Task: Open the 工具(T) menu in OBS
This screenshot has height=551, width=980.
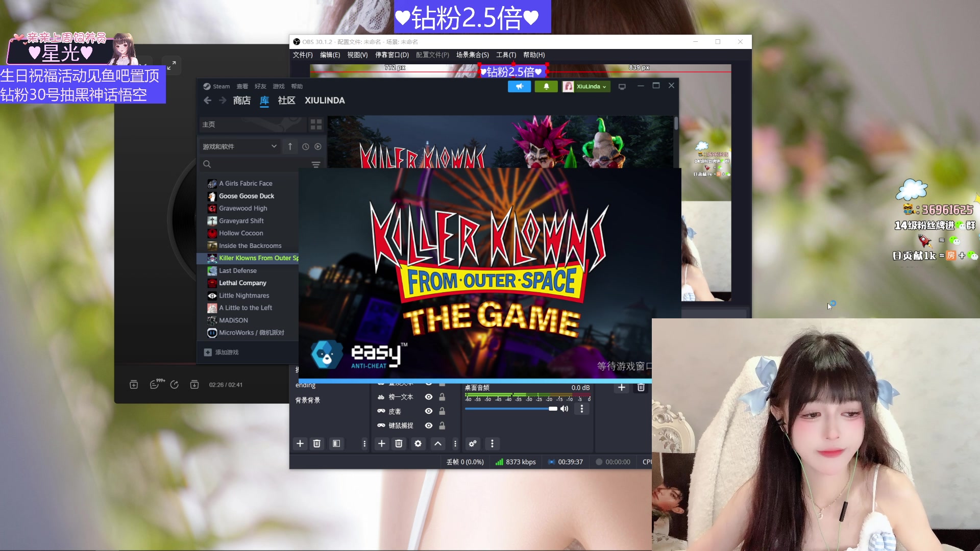Action: point(506,55)
